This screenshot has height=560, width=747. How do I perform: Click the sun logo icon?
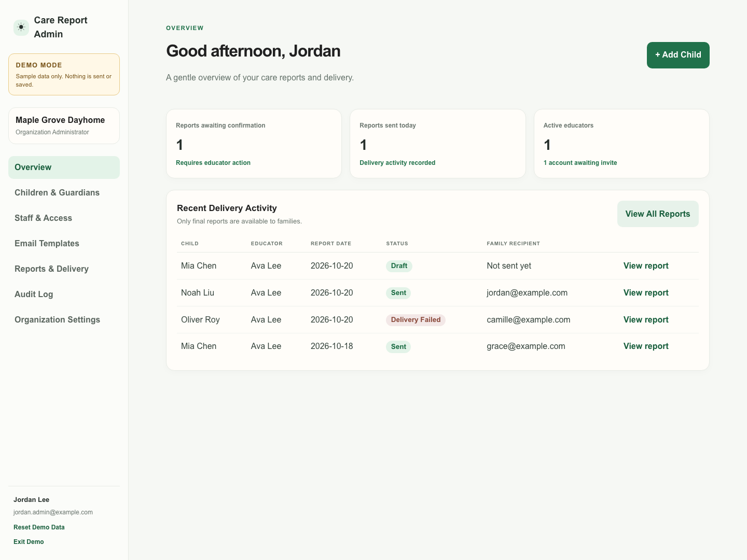tap(21, 27)
